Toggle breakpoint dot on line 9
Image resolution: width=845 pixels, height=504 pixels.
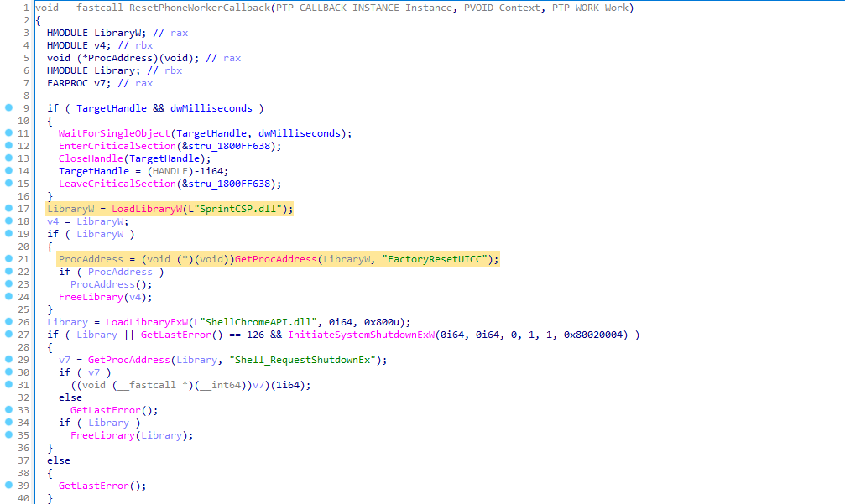pyautogui.click(x=8, y=107)
